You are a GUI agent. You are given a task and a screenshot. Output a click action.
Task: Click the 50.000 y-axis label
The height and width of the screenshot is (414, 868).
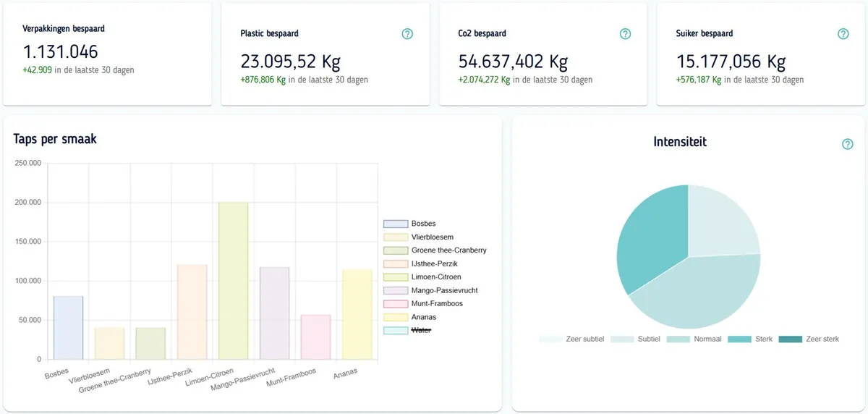pyautogui.click(x=30, y=320)
